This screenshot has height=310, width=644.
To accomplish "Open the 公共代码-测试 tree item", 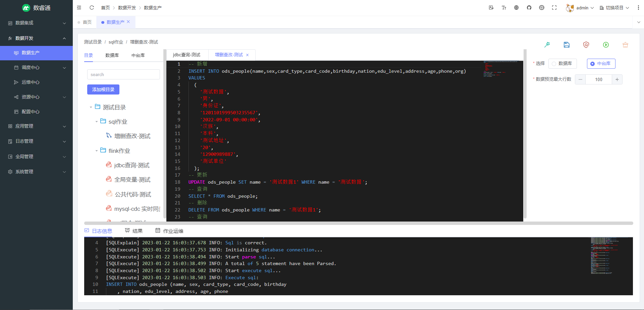I will 133,194.
